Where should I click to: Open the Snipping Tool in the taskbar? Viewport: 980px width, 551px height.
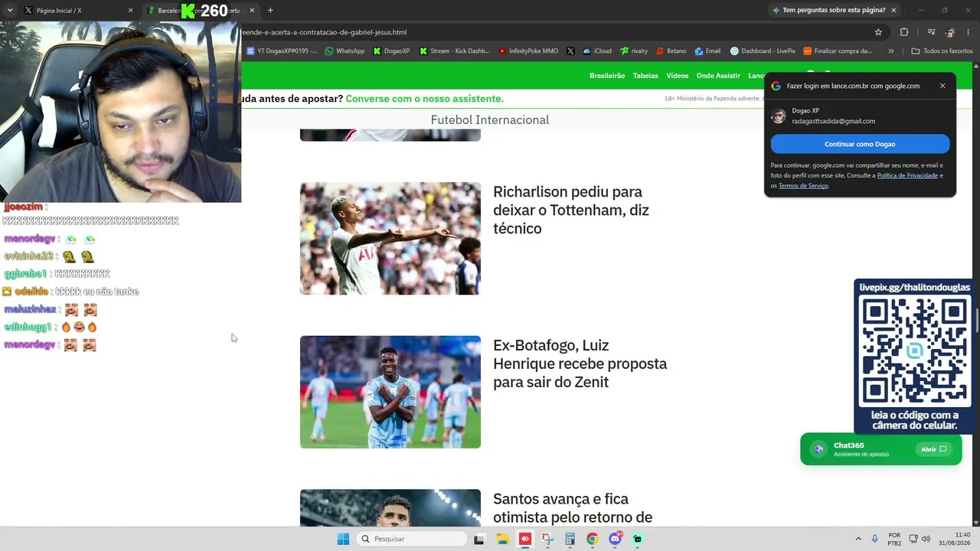coord(547,539)
